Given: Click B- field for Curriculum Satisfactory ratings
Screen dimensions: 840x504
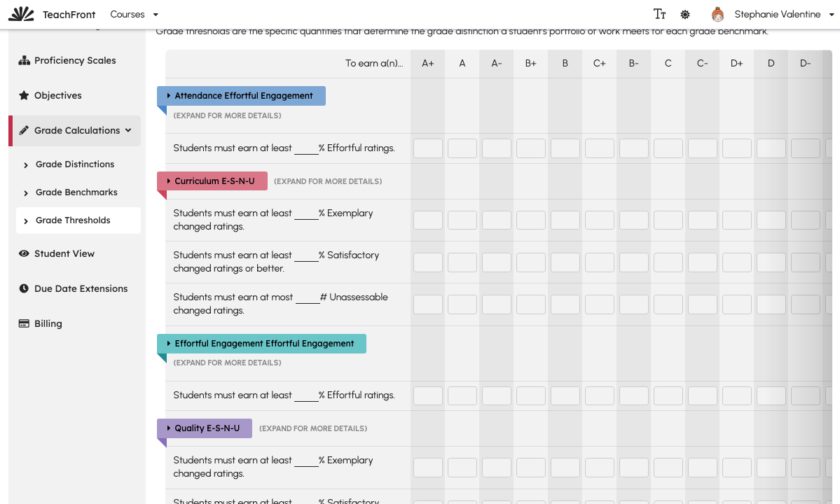Looking at the screenshot, I should tap(634, 262).
